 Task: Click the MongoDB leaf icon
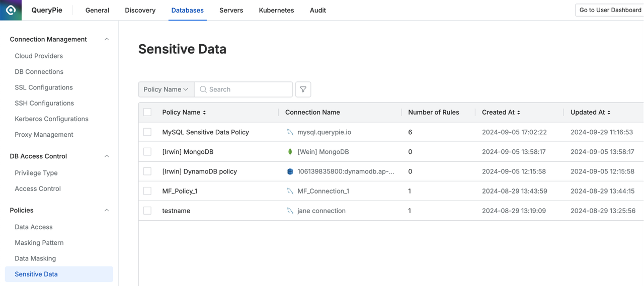click(290, 152)
